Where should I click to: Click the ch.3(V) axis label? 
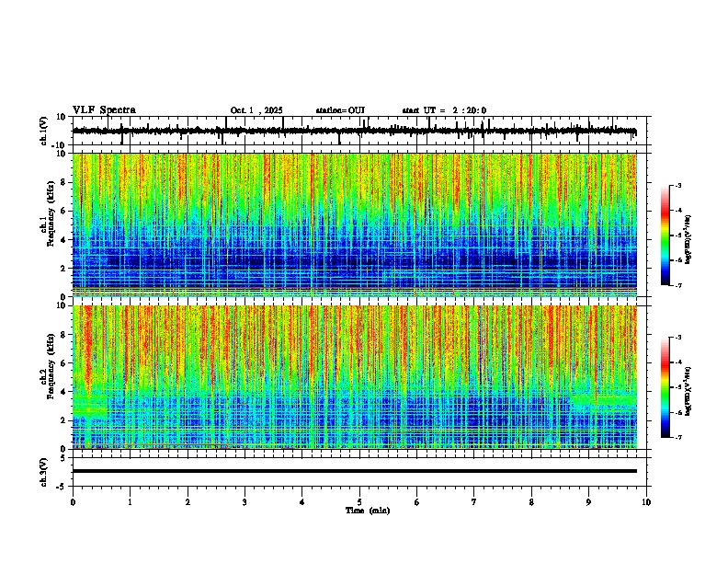pos(43,472)
